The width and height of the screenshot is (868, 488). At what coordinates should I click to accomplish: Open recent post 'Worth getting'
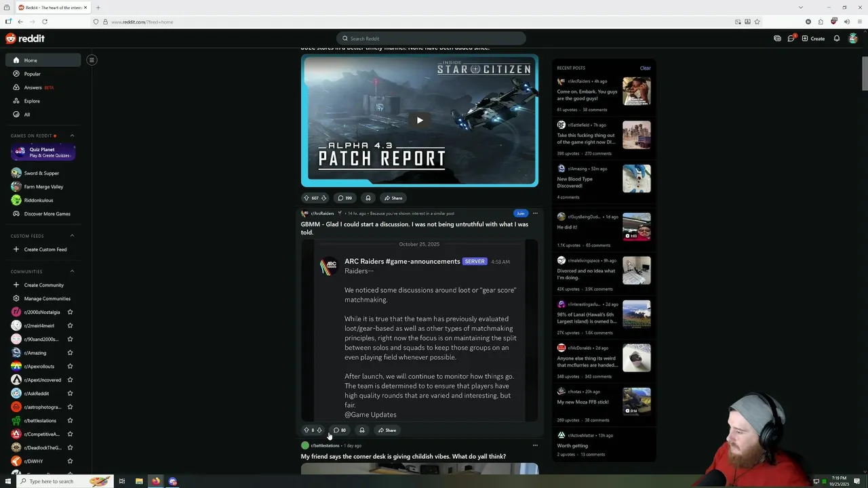pos(572,446)
